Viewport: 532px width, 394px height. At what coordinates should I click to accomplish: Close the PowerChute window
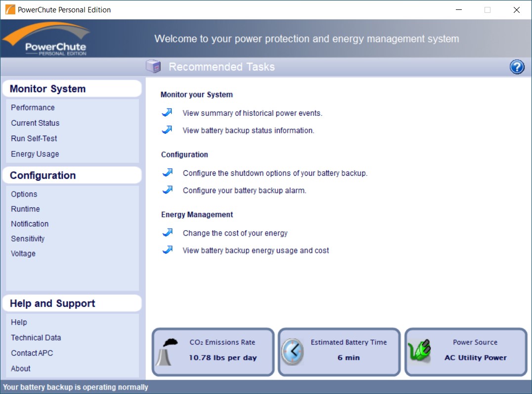pos(516,10)
